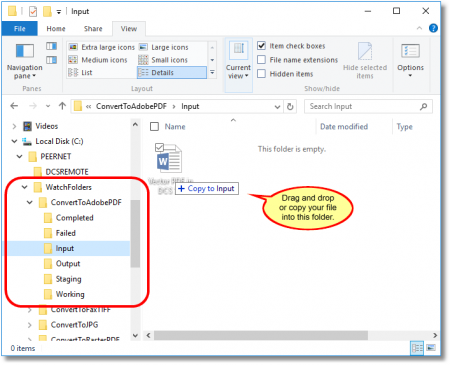Switch to List layout

click(80, 73)
